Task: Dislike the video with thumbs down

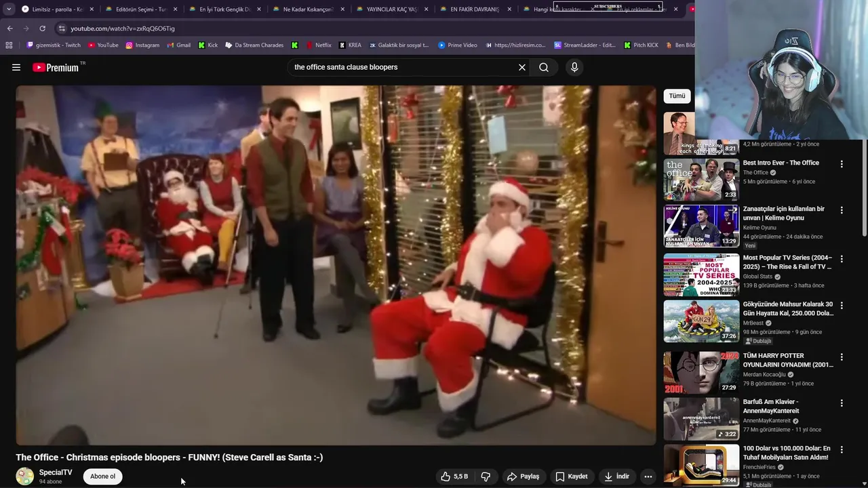Action: click(486, 476)
